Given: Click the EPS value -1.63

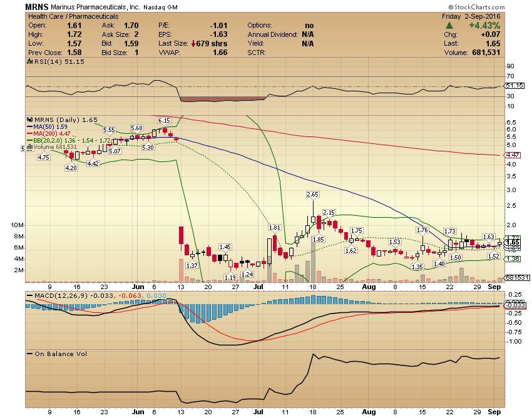Looking at the screenshot, I should tap(218, 34).
